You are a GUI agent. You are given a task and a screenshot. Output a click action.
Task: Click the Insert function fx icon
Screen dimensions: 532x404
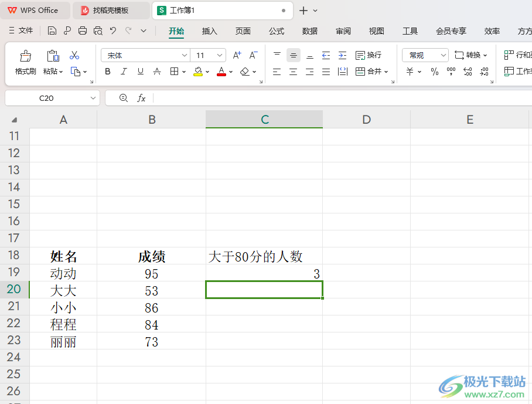[x=141, y=98]
